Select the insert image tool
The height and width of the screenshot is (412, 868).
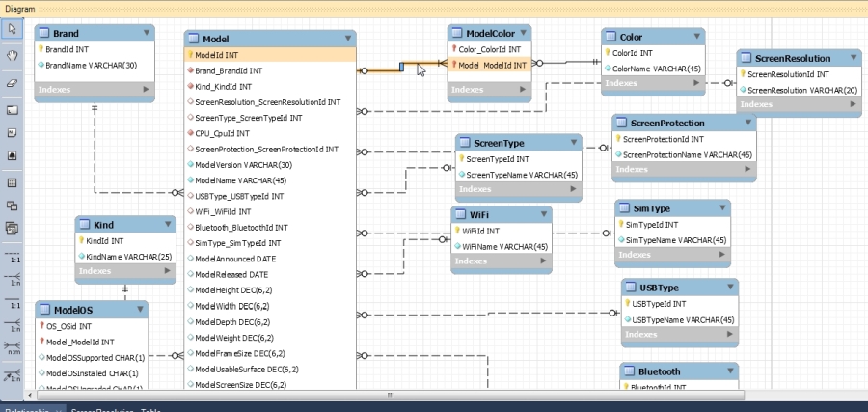point(13,156)
